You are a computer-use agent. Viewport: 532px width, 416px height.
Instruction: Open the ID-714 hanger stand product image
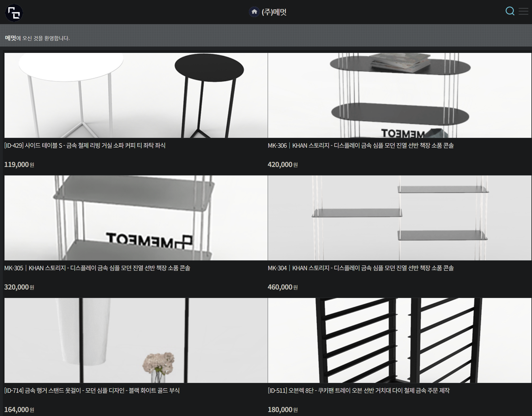(x=136, y=340)
